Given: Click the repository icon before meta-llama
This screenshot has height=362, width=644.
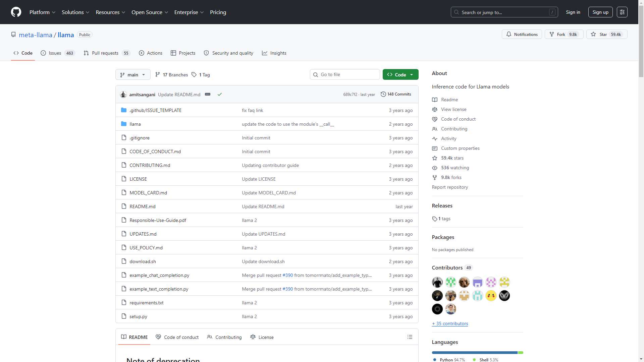Looking at the screenshot, I should point(13,35).
